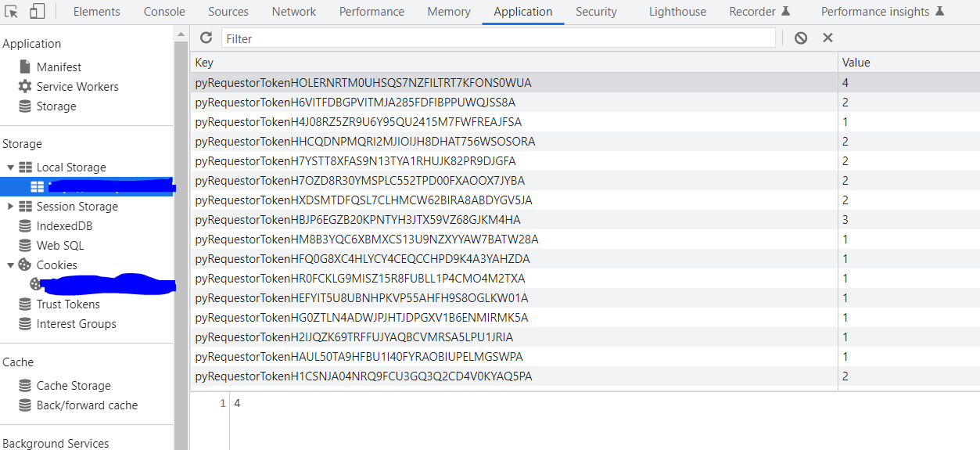Screen dimensions: 980x450
Task: Click the Service Workers gear icon
Action: (25, 86)
